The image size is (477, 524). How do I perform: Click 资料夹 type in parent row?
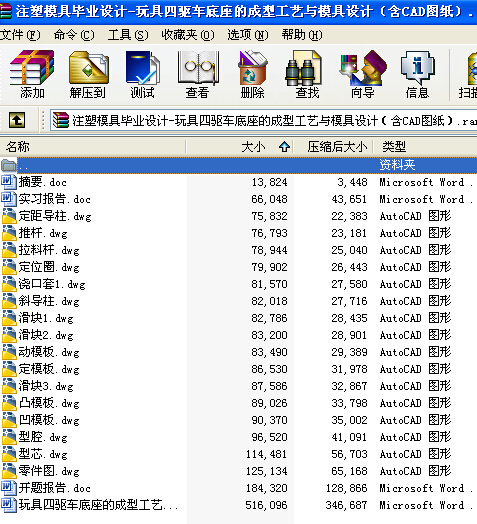tap(397, 165)
